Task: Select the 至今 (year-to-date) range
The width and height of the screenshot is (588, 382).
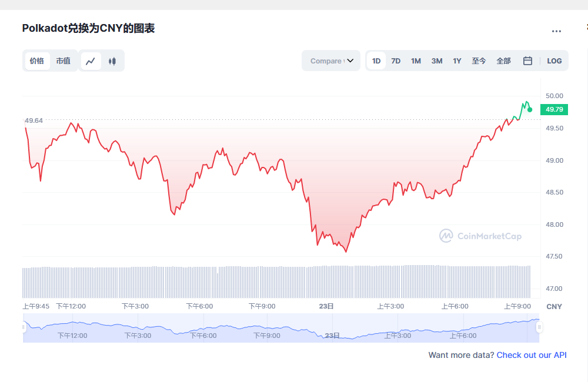Action: [x=479, y=61]
